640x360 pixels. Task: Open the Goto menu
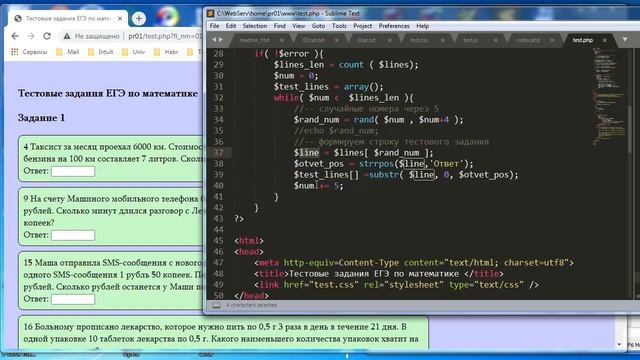[x=318, y=26]
